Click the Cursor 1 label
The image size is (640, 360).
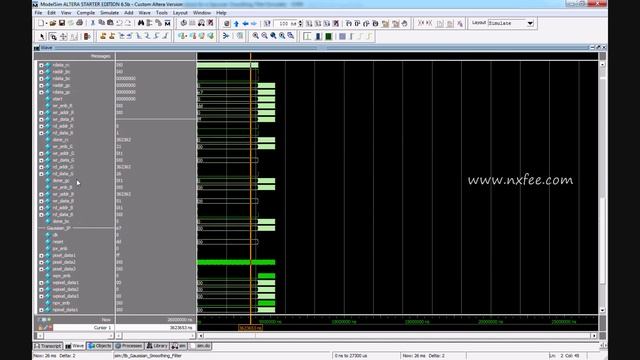tap(102, 327)
